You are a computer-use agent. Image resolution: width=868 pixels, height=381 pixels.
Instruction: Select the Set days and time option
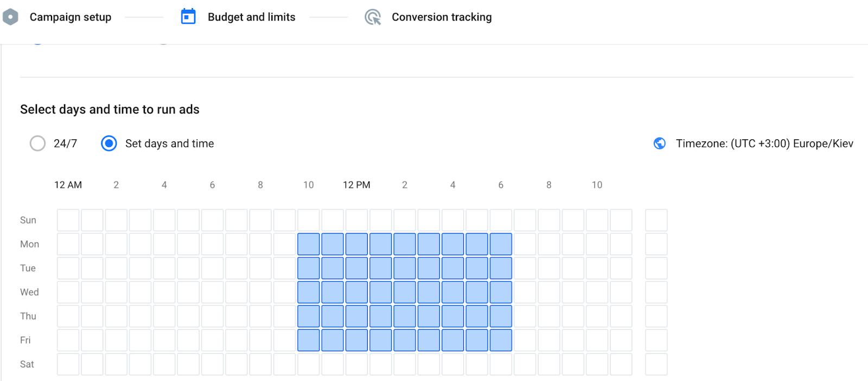109,144
